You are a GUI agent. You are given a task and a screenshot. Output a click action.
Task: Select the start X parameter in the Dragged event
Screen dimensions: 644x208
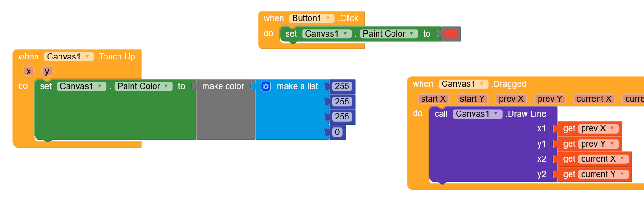click(433, 99)
